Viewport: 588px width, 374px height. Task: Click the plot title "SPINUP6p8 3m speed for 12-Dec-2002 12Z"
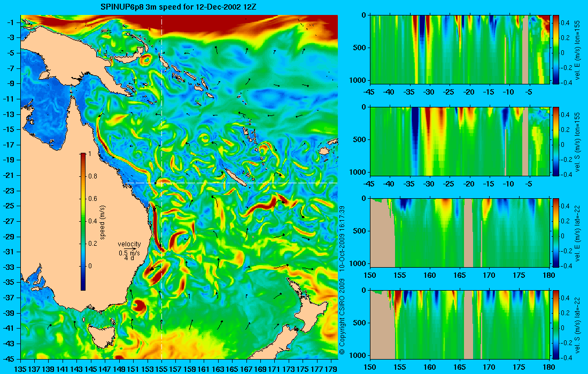pyautogui.click(x=179, y=7)
